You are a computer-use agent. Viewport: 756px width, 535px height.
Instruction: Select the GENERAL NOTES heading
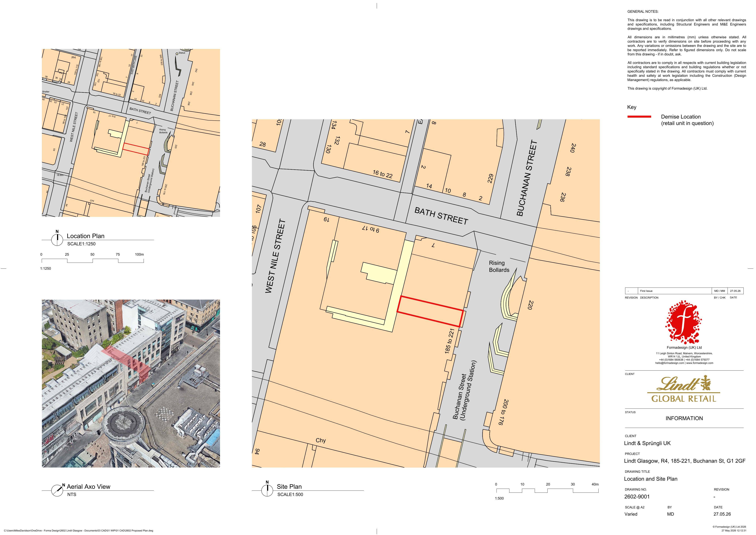(x=643, y=11)
